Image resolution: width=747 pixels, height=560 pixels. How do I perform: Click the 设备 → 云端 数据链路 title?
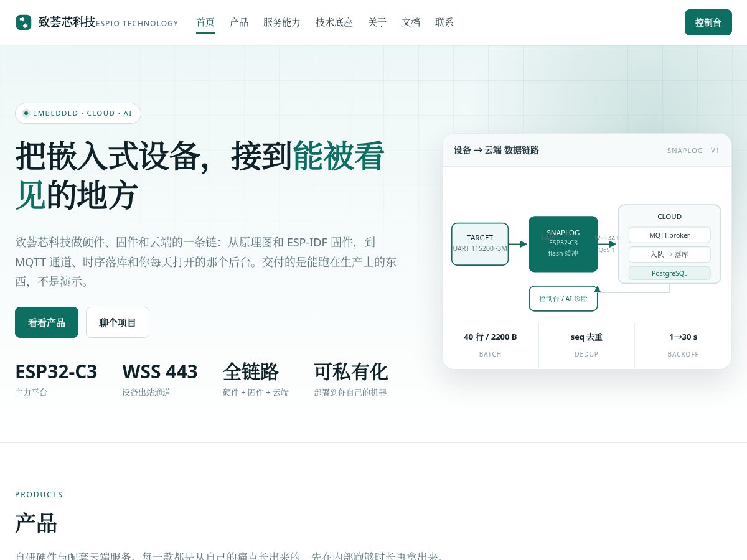496,150
